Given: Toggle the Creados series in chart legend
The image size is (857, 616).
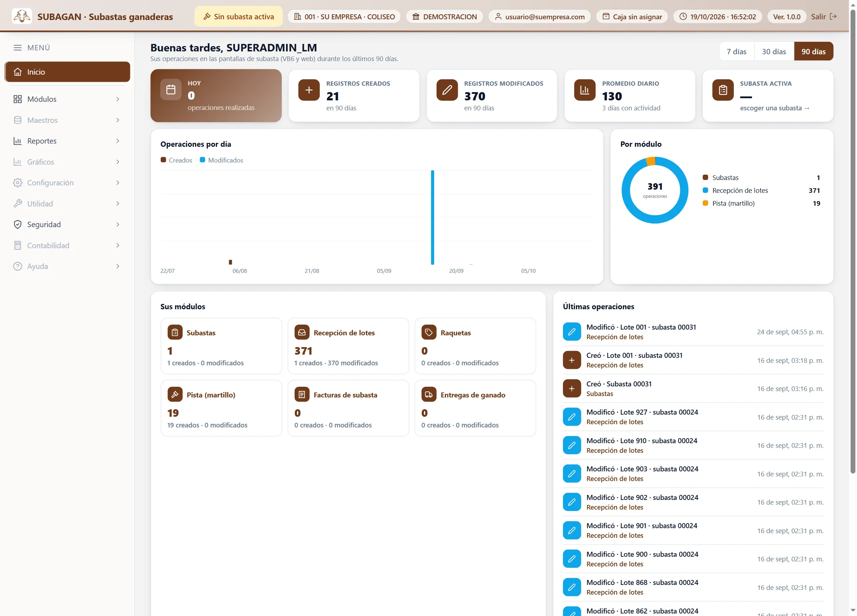Looking at the screenshot, I should point(176,160).
